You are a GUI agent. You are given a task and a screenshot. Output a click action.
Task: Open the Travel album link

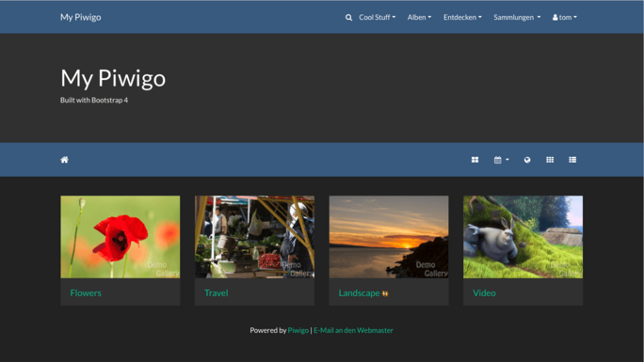click(x=216, y=292)
